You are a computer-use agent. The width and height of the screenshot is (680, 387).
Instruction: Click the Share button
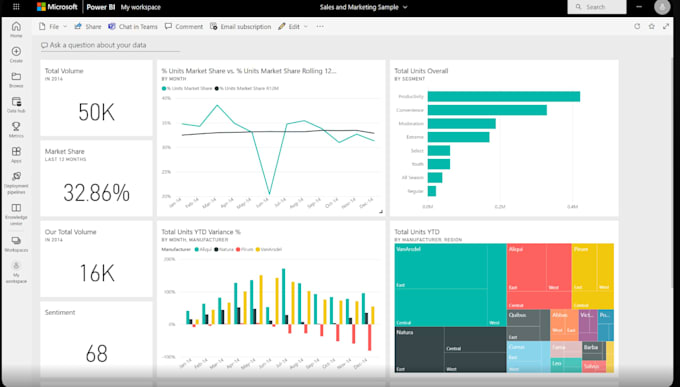88,26
